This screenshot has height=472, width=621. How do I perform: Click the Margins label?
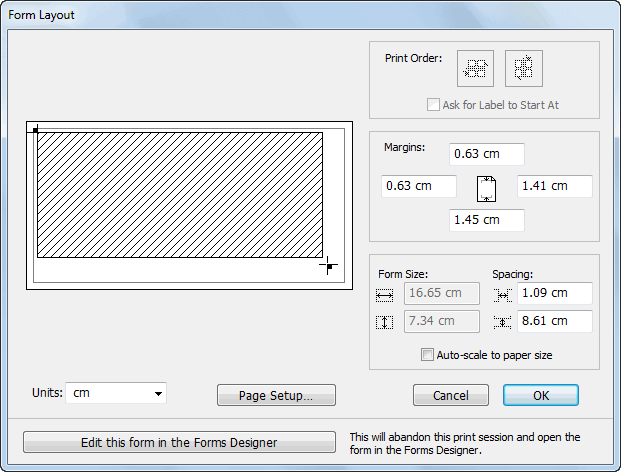[404, 147]
